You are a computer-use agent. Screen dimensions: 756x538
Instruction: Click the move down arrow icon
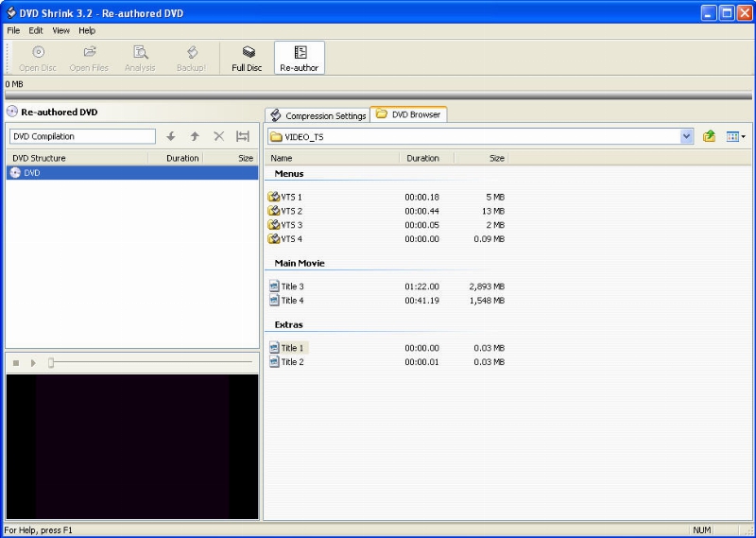(171, 136)
